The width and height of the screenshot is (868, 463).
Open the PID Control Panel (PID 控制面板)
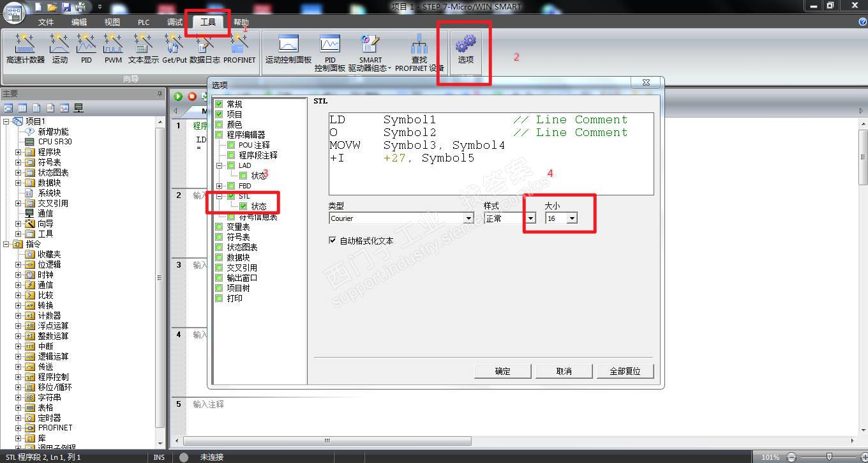(x=330, y=52)
